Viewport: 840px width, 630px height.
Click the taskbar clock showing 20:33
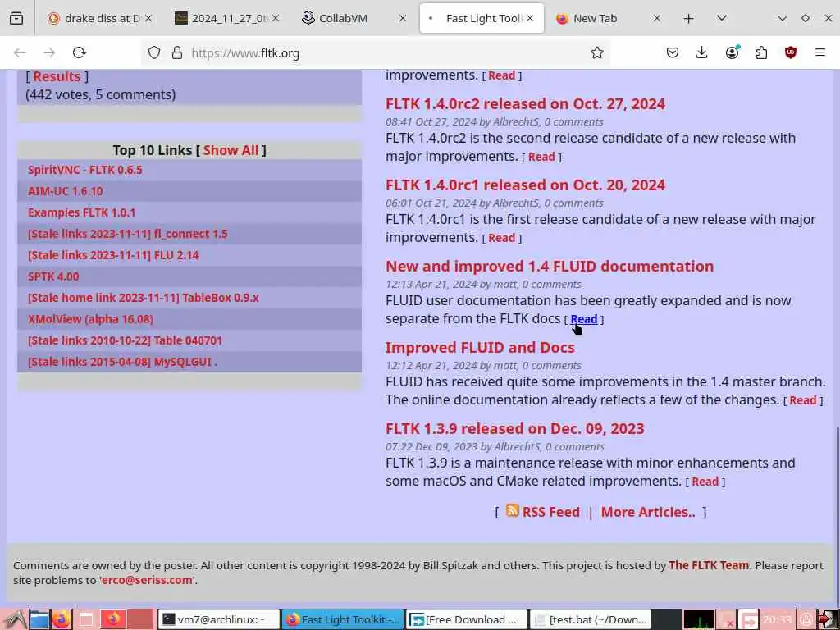click(x=777, y=620)
